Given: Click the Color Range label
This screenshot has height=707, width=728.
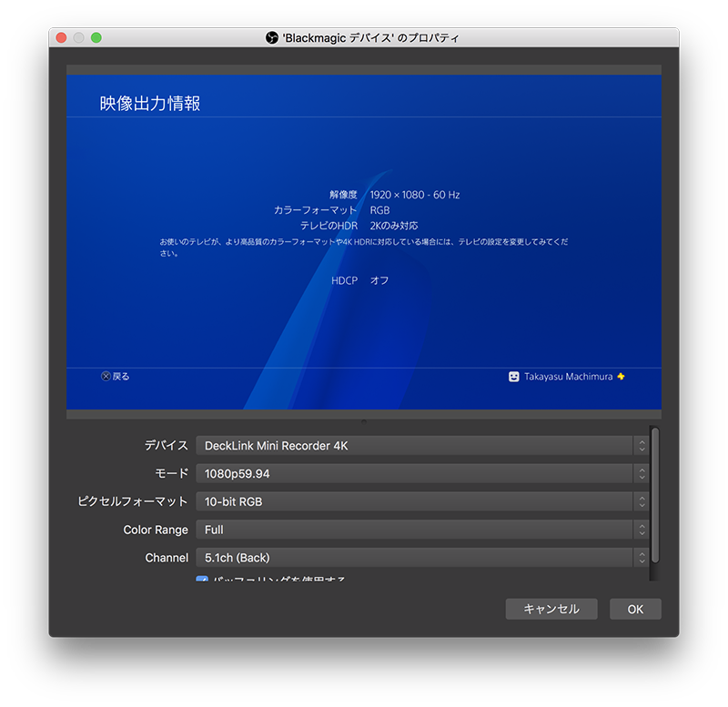Looking at the screenshot, I should tap(156, 530).
